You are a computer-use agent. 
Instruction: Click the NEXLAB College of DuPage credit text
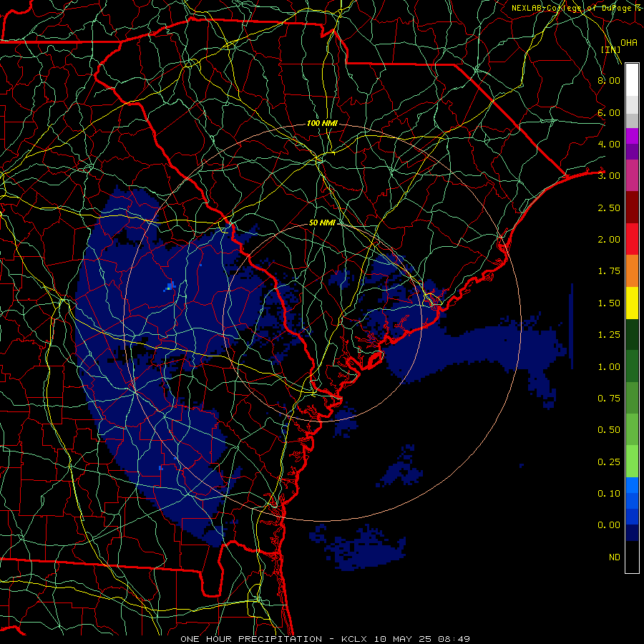coord(576,8)
